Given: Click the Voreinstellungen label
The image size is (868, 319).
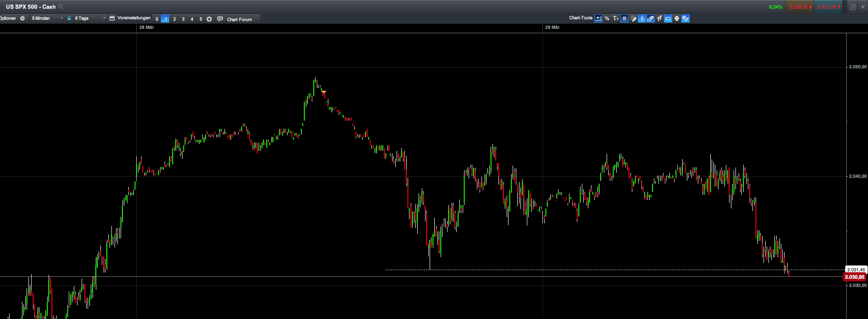Looking at the screenshot, I should [x=134, y=18].
